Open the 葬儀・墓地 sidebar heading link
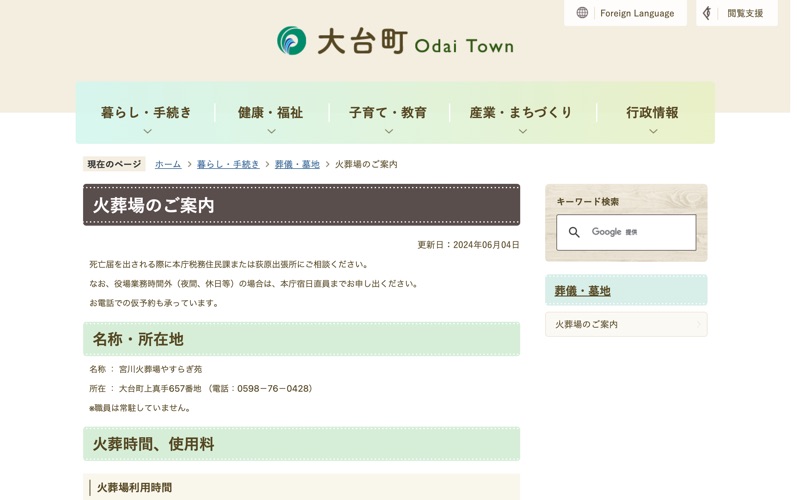The width and height of the screenshot is (800, 500). coord(582,291)
